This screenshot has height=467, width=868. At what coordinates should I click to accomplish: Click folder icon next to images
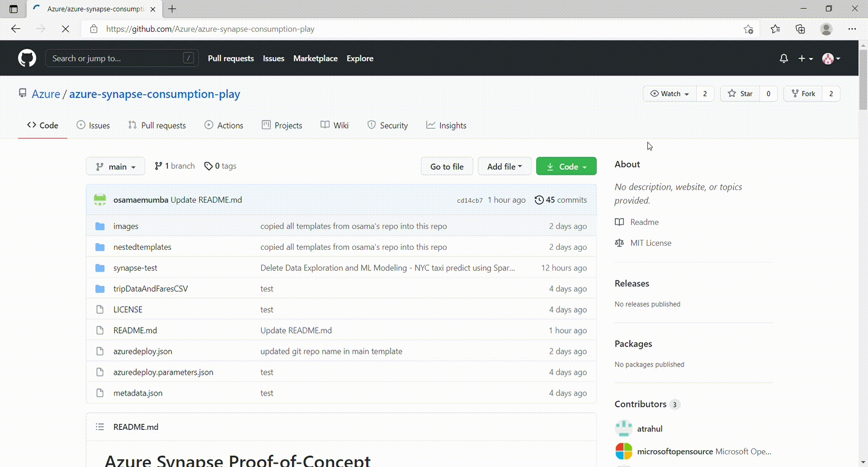[100, 226]
